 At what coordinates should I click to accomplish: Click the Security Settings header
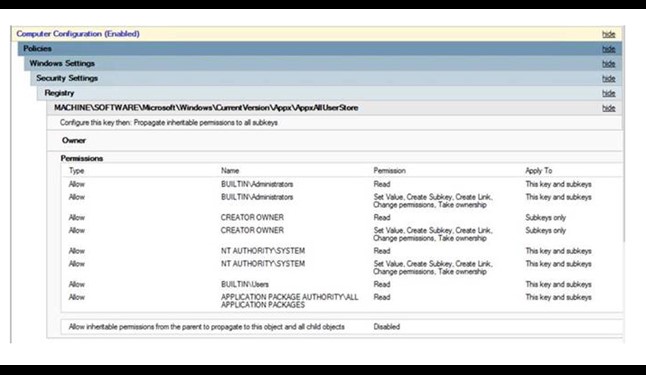point(67,78)
